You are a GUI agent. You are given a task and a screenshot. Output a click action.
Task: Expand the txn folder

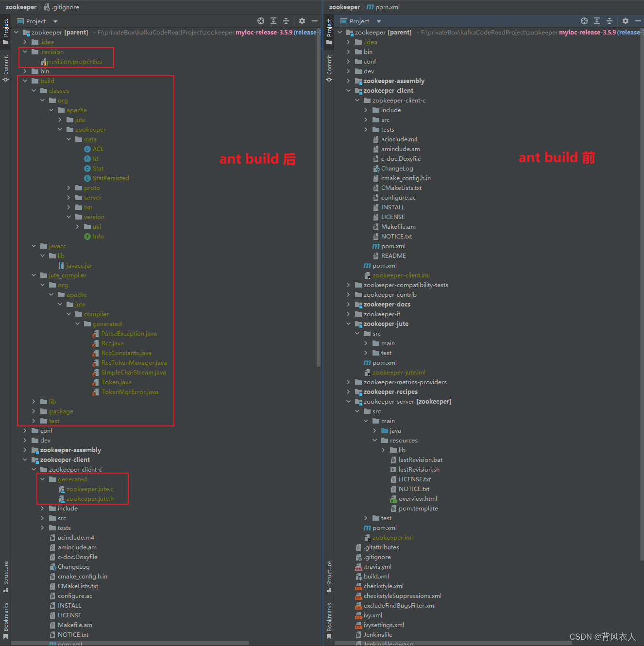tap(69, 207)
